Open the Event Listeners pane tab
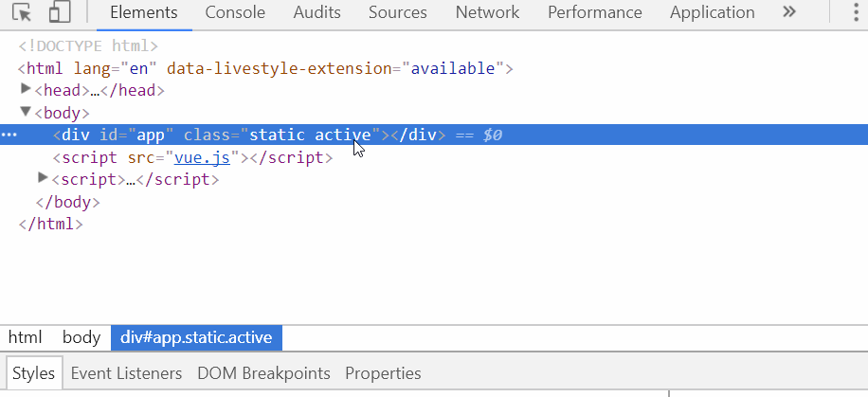This screenshot has height=397, width=868. coord(126,373)
